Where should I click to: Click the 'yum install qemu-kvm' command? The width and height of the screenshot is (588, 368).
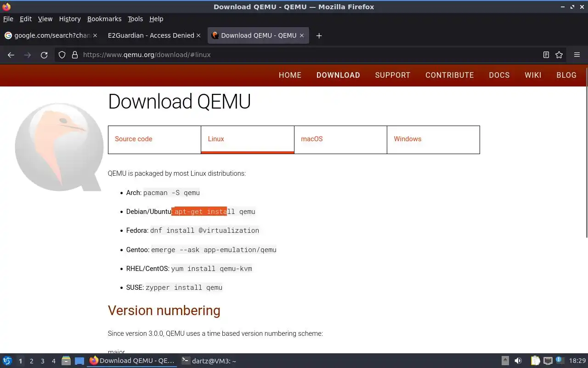point(211,269)
